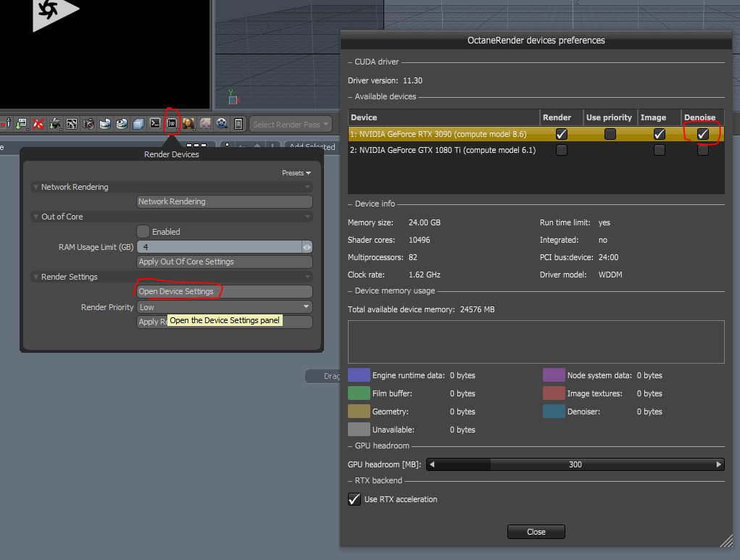Screen dimensions: 740x560
Task: Click the Device column header
Action: pyautogui.click(x=444, y=117)
